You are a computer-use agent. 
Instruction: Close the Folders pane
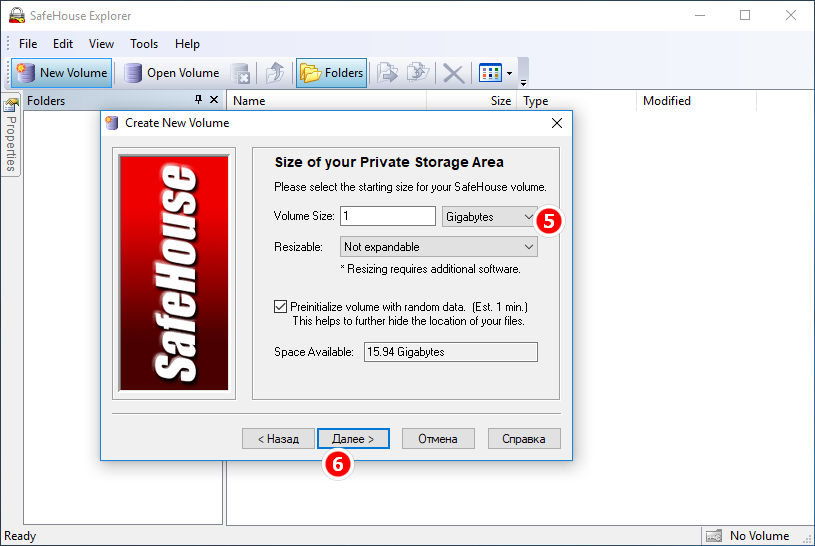(214, 99)
